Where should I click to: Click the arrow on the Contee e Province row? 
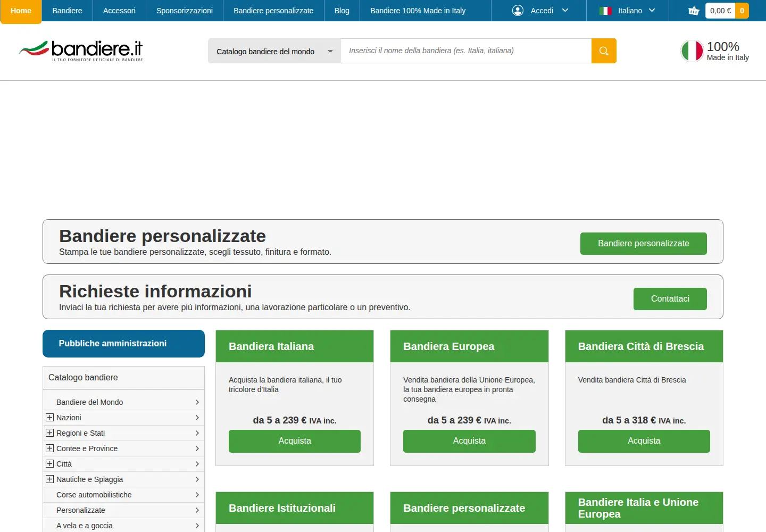197,448
